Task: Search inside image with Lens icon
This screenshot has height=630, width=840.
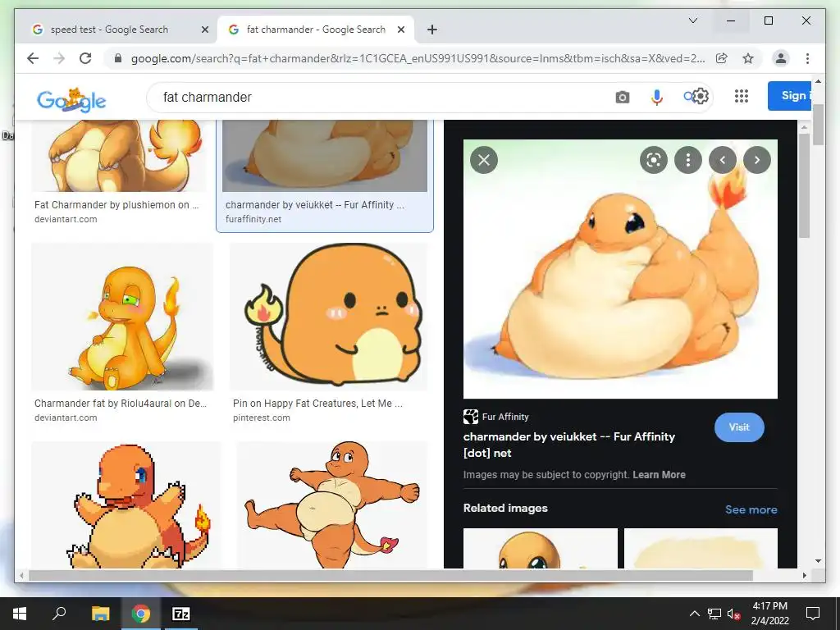Action: click(654, 160)
